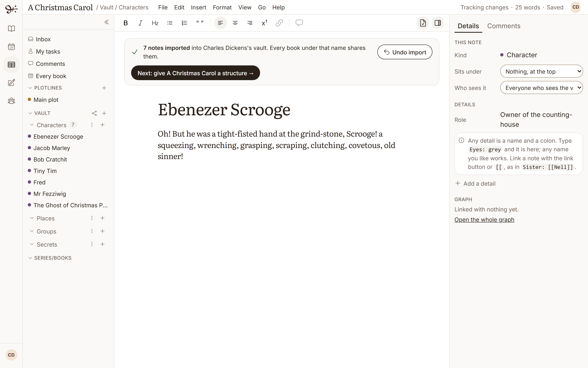Collapse the left sidebar

coord(106,22)
